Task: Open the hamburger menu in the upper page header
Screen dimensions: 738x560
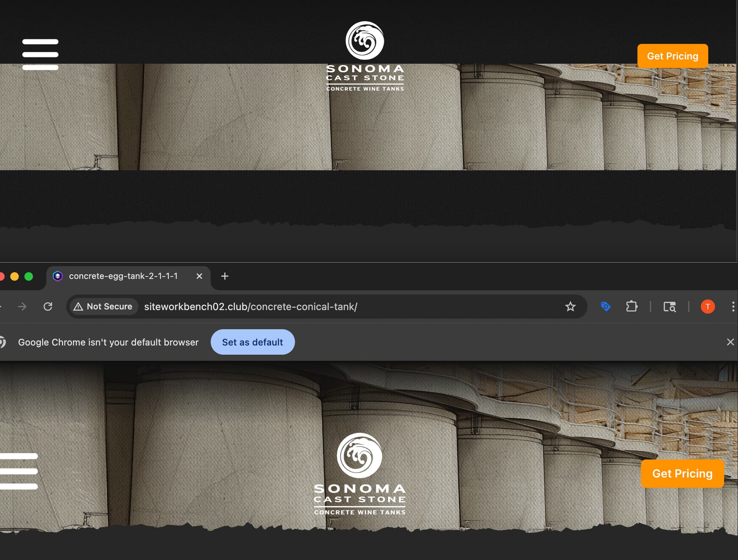Action: pyautogui.click(x=40, y=54)
